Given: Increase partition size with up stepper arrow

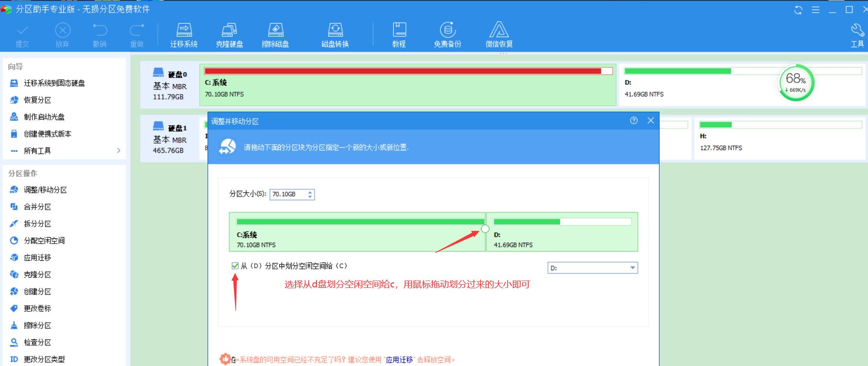Looking at the screenshot, I should coord(310,192).
